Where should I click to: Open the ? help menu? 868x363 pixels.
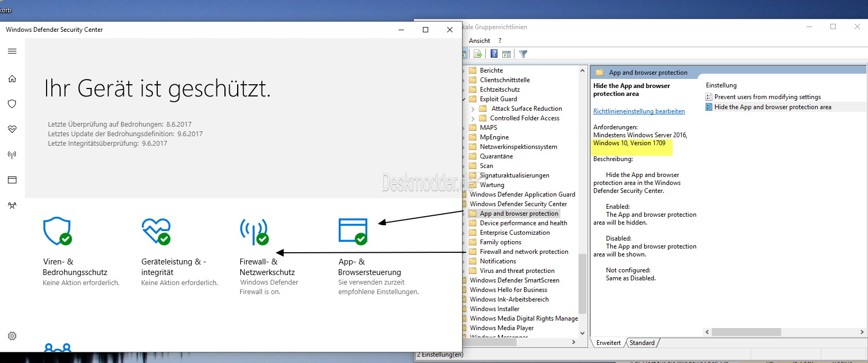tap(500, 41)
